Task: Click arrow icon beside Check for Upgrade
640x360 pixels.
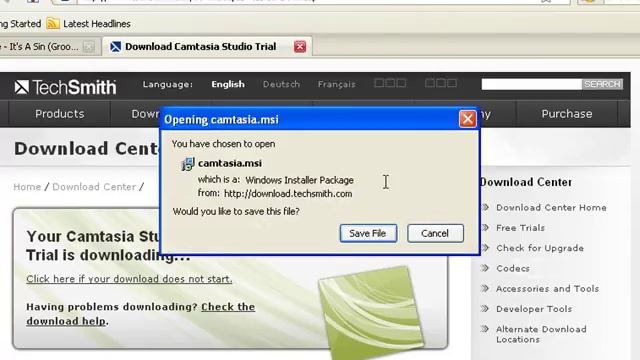Action: click(x=485, y=247)
